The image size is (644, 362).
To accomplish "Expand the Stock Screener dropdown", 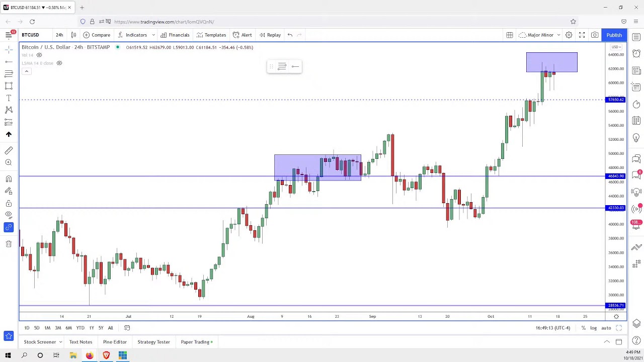I will click(60, 342).
